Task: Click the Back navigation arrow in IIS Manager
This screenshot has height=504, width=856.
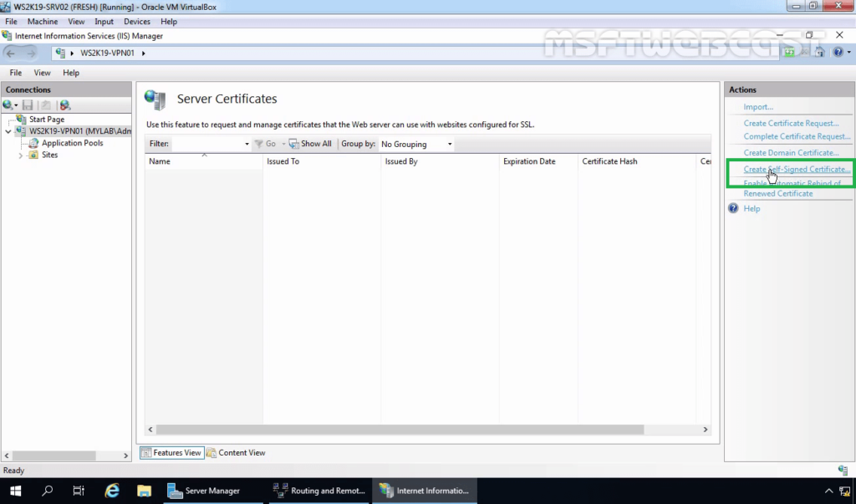Action: [11, 53]
